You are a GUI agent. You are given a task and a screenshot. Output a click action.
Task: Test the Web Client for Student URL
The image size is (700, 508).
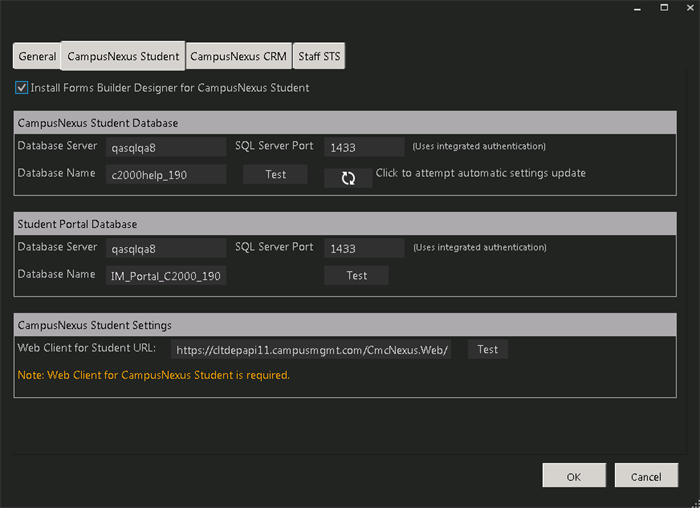pos(488,349)
